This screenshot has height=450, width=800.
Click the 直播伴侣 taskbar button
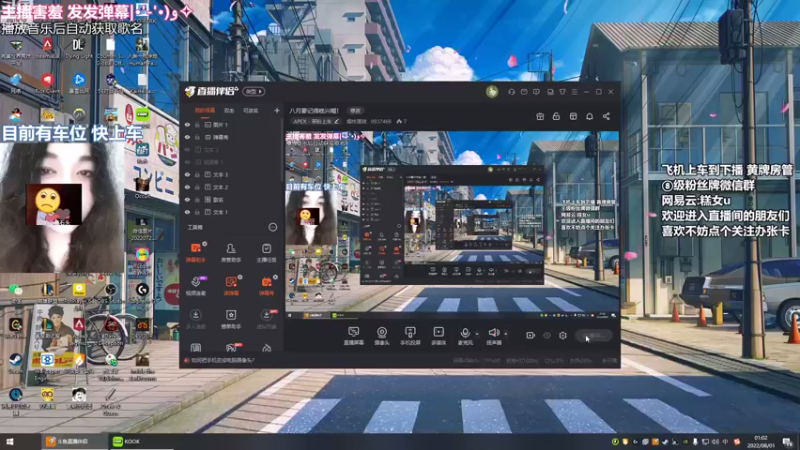pyautogui.click(x=74, y=441)
